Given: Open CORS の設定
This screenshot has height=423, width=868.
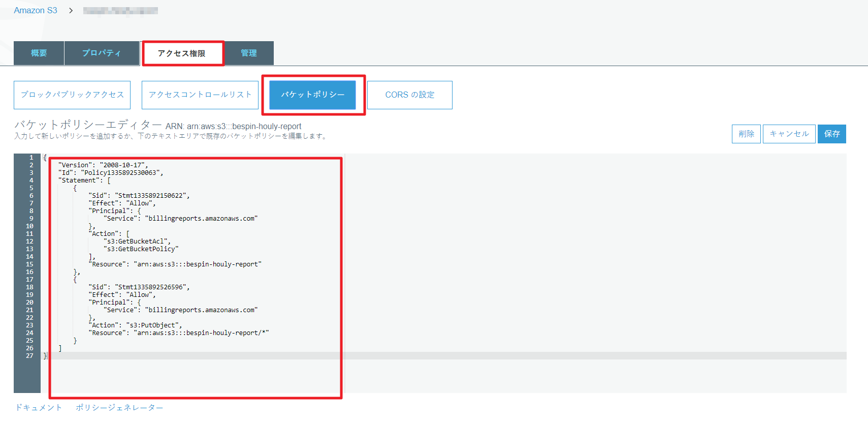Looking at the screenshot, I should pos(409,95).
